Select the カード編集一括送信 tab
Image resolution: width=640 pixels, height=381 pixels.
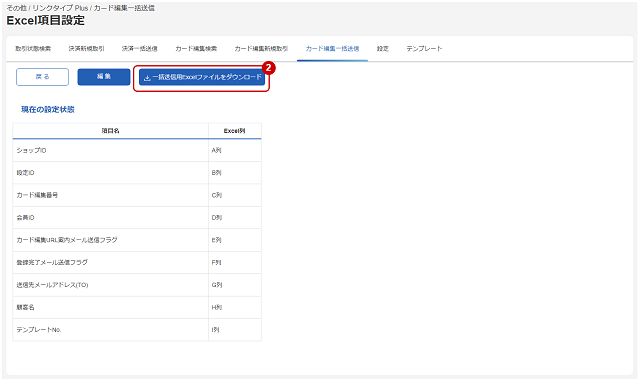click(x=332, y=49)
